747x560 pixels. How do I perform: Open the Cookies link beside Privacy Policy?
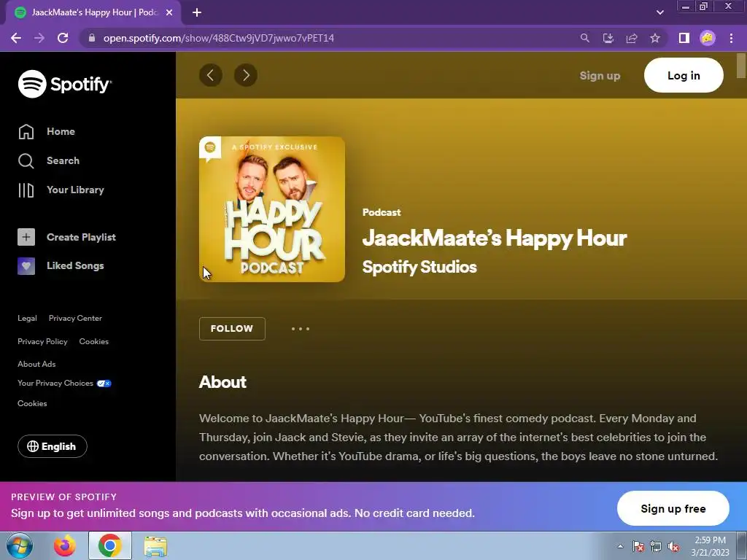pyautogui.click(x=94, y=341)
